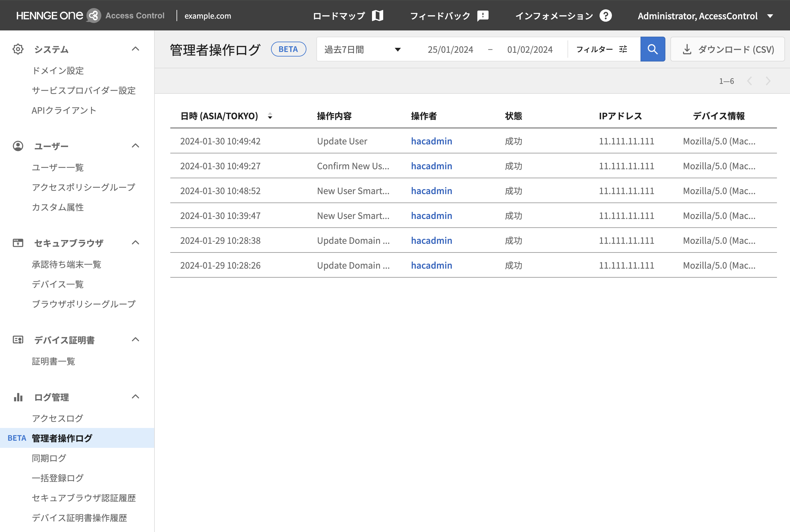Open サービスプロバイダー設定

(84, 91)
